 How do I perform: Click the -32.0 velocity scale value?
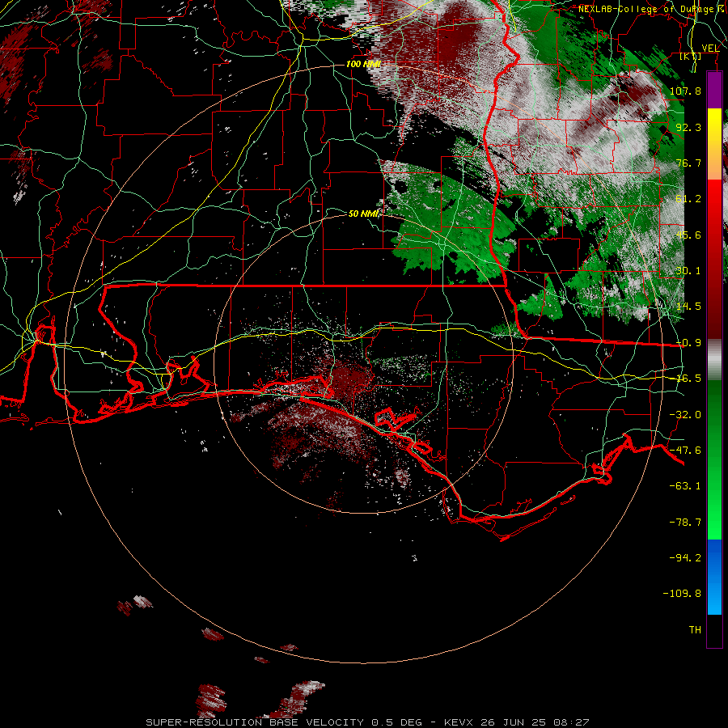pos(685,415)
